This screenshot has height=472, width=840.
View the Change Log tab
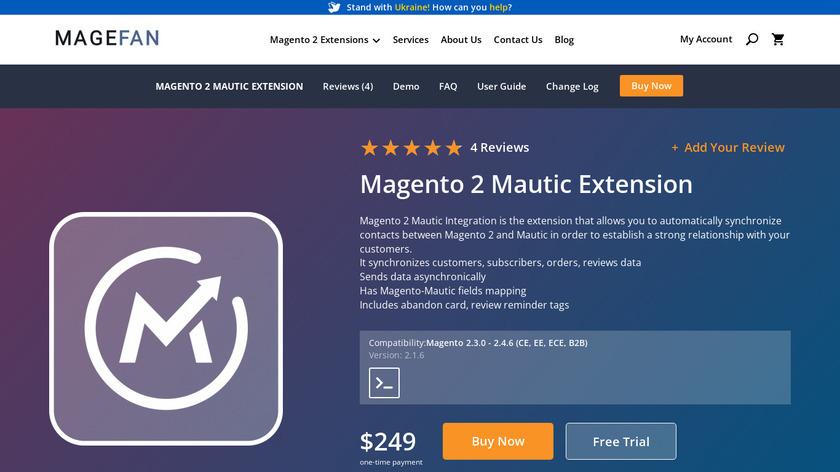pos(572,86)
